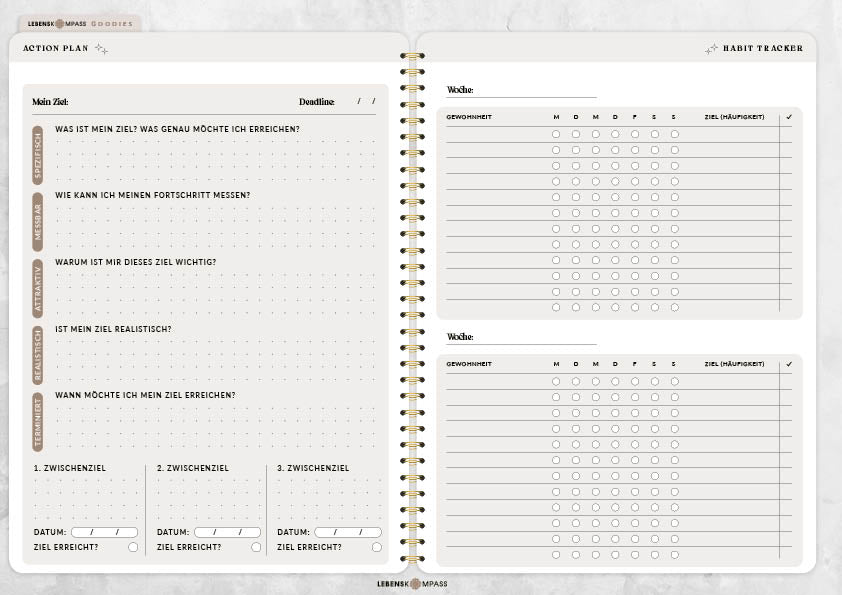
Task: Select the Action Plan page title
Action: pyautogui.click(x=55, y=48)
